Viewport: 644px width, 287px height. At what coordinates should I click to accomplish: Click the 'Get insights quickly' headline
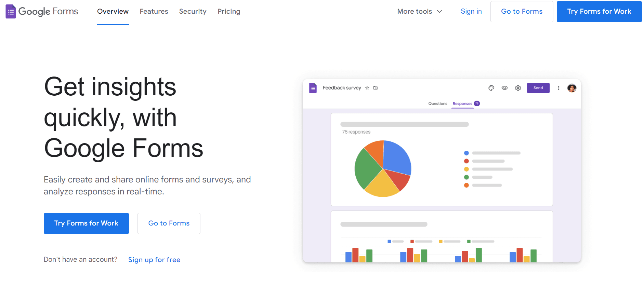click(x=123, y=117)
